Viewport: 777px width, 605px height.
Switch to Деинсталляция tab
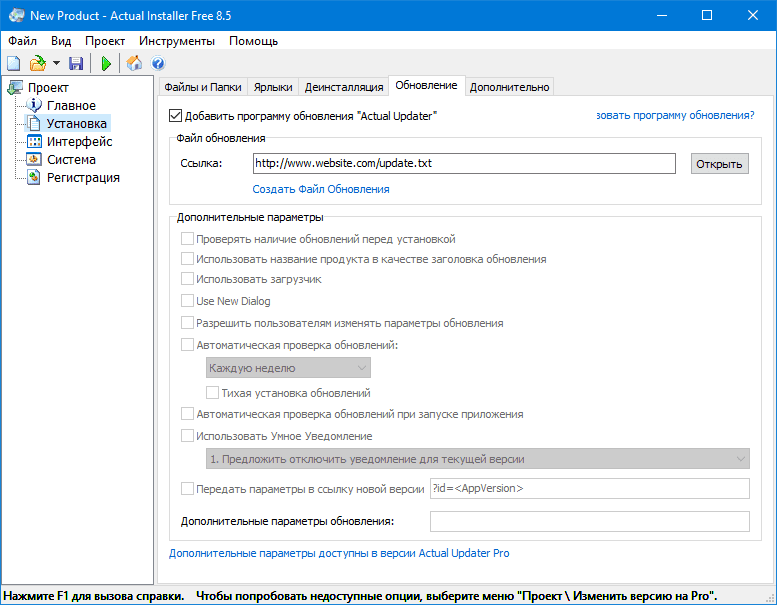(x=344, y=87)
